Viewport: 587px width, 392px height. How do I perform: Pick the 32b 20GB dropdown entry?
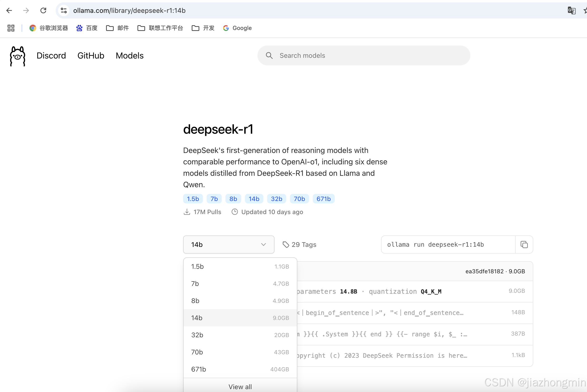[x=240, y=335]
